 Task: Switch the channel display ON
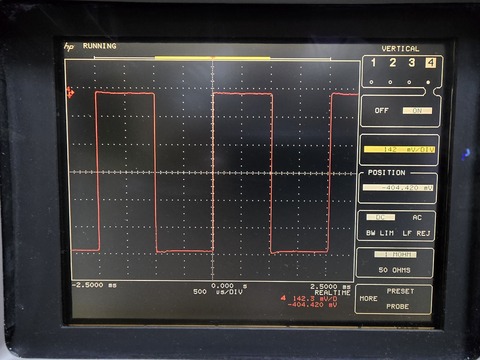[417, 111]
